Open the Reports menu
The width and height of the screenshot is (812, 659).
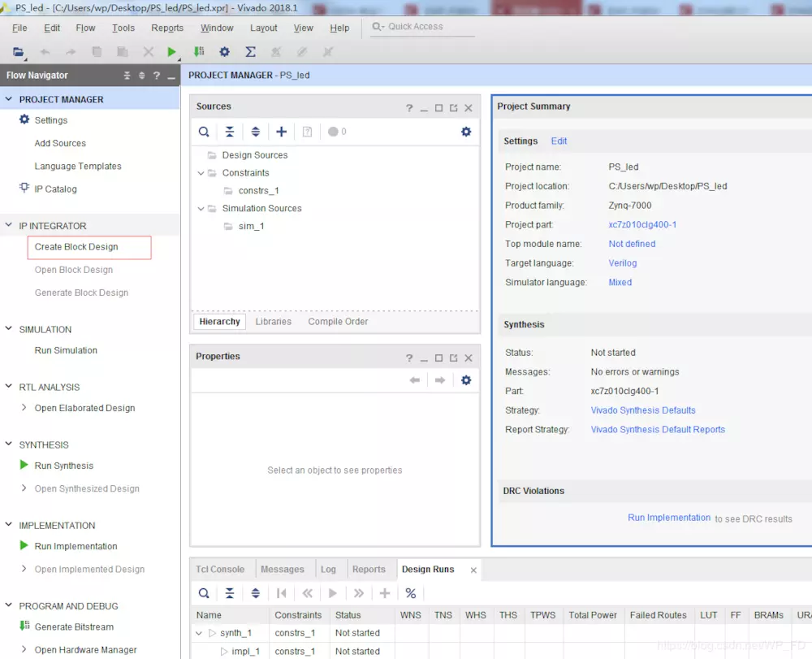point(167,28)
